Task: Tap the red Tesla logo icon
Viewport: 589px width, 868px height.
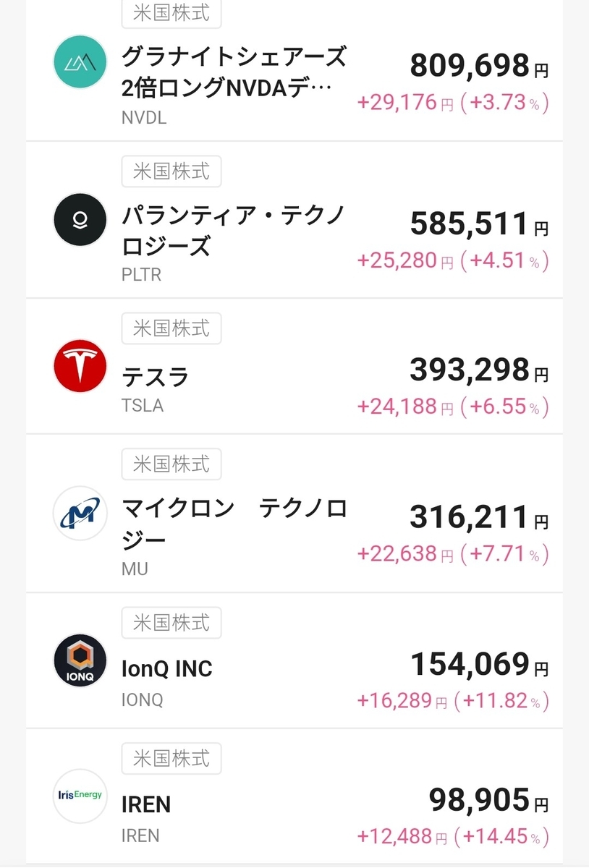Action: coord(80,366)
